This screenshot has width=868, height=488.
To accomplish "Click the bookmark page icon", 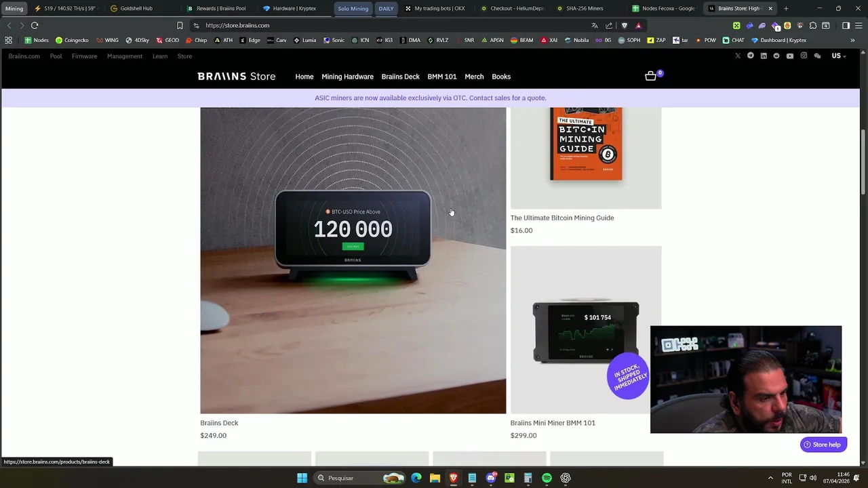I will click(x=180, y=25).
